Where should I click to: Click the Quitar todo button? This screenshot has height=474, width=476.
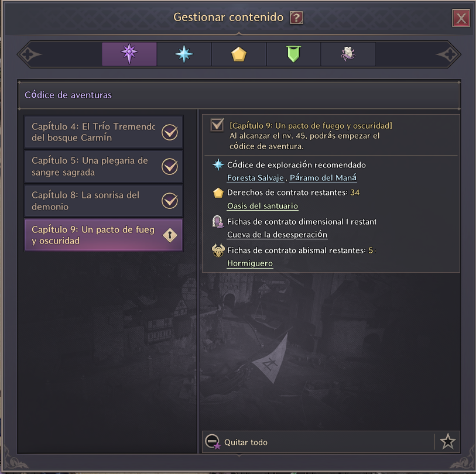237,442
